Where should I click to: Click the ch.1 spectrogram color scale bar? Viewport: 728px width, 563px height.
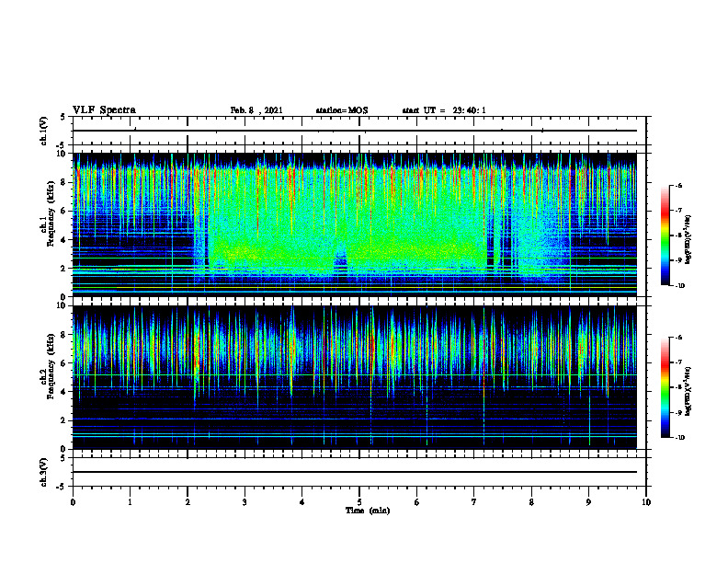tap(665, 236)
